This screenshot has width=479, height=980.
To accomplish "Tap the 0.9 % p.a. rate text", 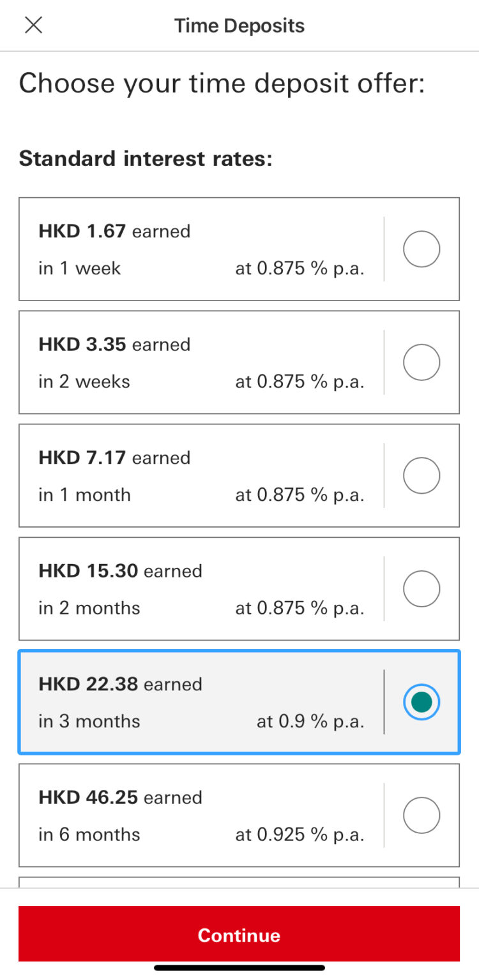I will (310, 722).
